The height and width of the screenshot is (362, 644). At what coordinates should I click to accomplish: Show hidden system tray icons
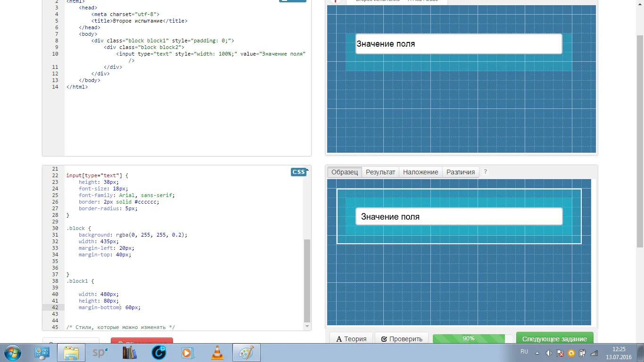point(537,353)
